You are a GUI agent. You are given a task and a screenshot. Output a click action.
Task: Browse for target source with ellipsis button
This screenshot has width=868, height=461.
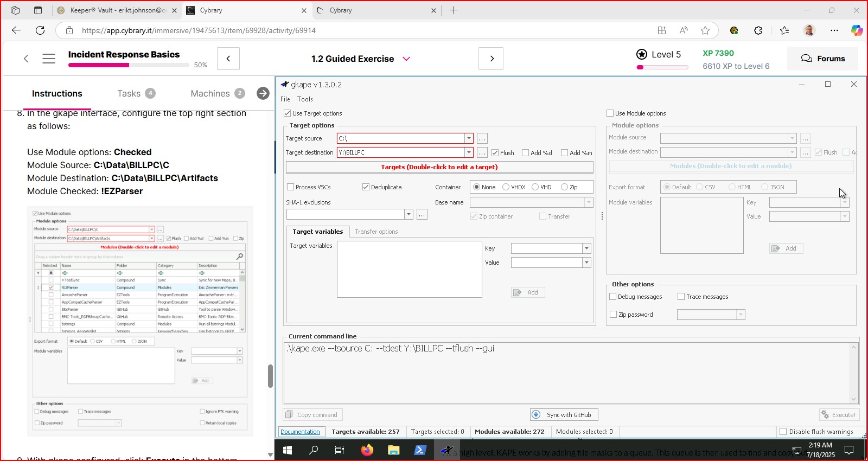point(482,138)
